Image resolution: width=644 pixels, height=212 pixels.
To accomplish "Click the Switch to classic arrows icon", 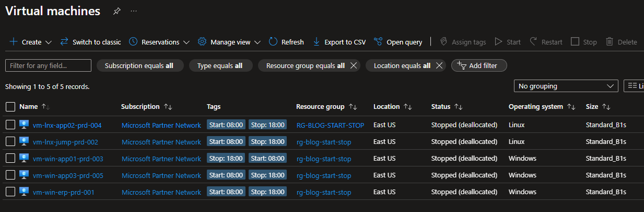I will 64,42.
